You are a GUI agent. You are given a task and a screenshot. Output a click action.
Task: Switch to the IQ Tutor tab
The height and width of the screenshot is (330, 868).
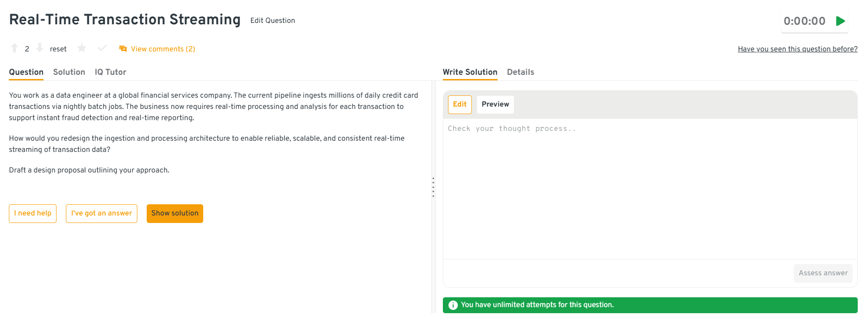(110, 72)
